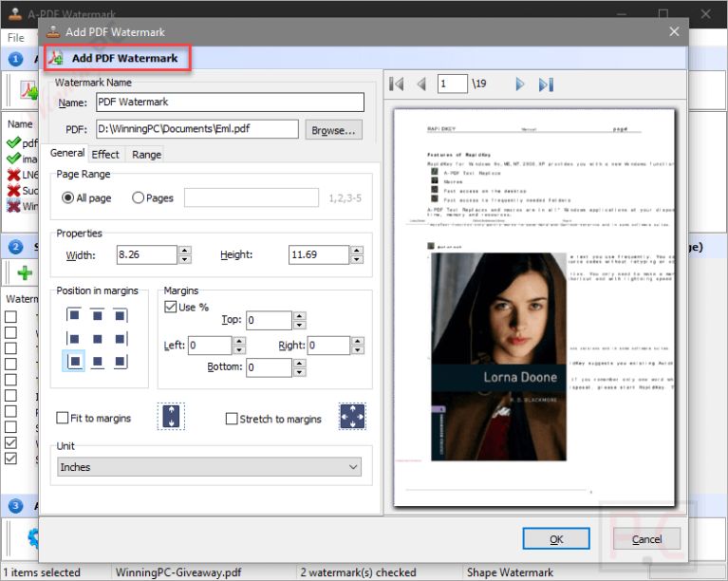Click the Pages range input field
The image size is (728, 581).
252,197
